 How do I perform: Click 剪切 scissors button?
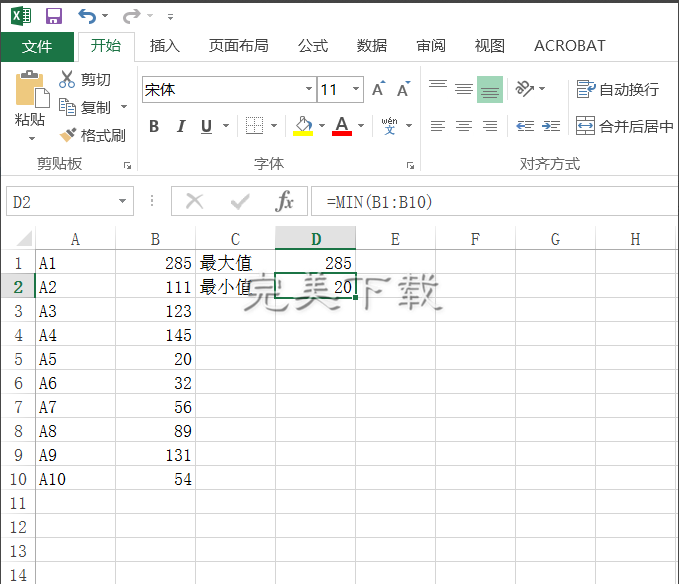(x=85, y=80)
